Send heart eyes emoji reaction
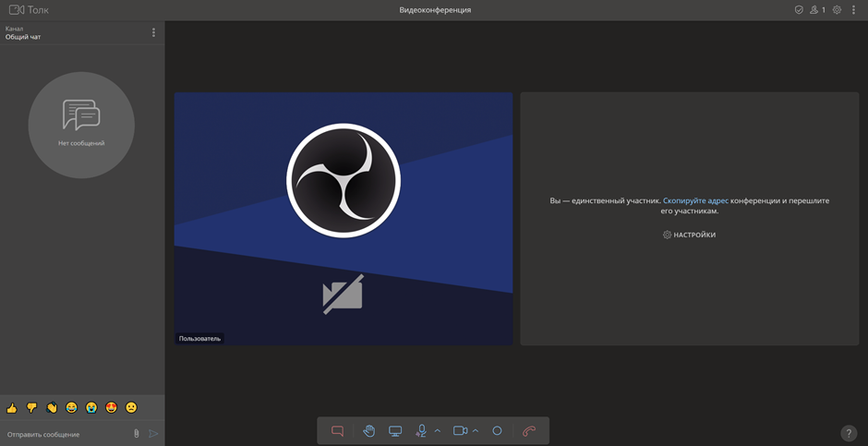Image resolution: width=868 pixels, height=446 pixels. (x=111, y=408)
